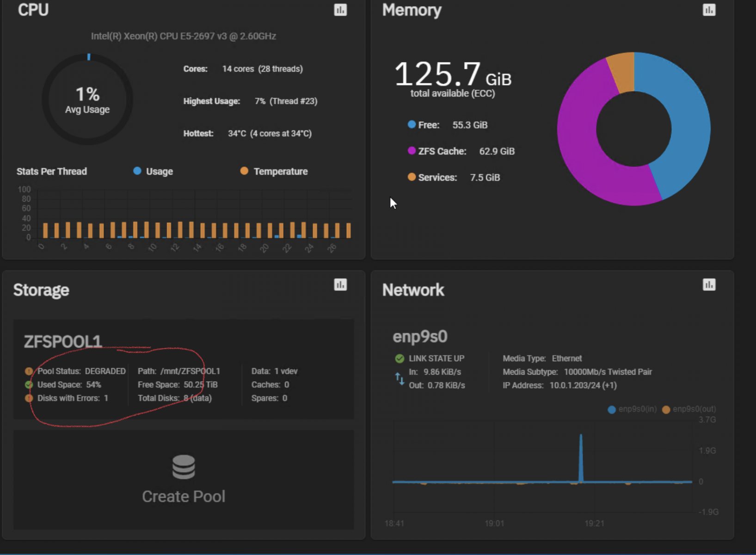Image resolution: width=756 pixels, height=555 pixels.
Task: Click the Memory card title
Action: click(x=412, y=10)
